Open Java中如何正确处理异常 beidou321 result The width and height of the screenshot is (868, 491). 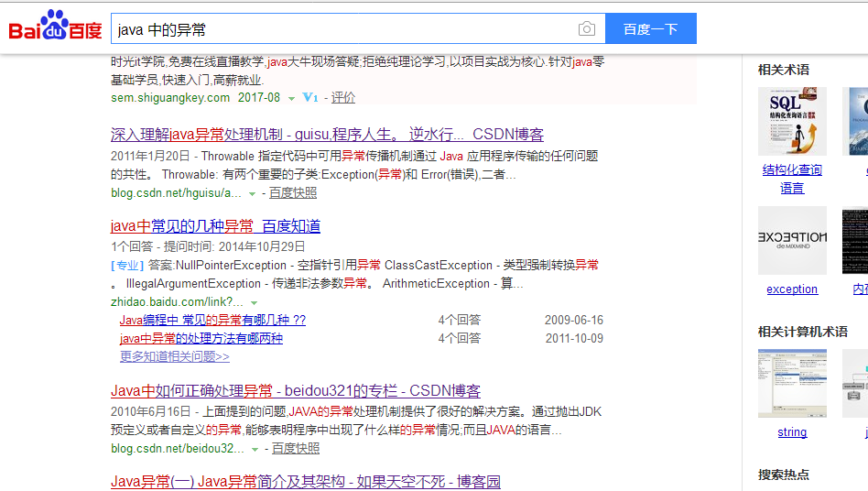tap(296, 391)
